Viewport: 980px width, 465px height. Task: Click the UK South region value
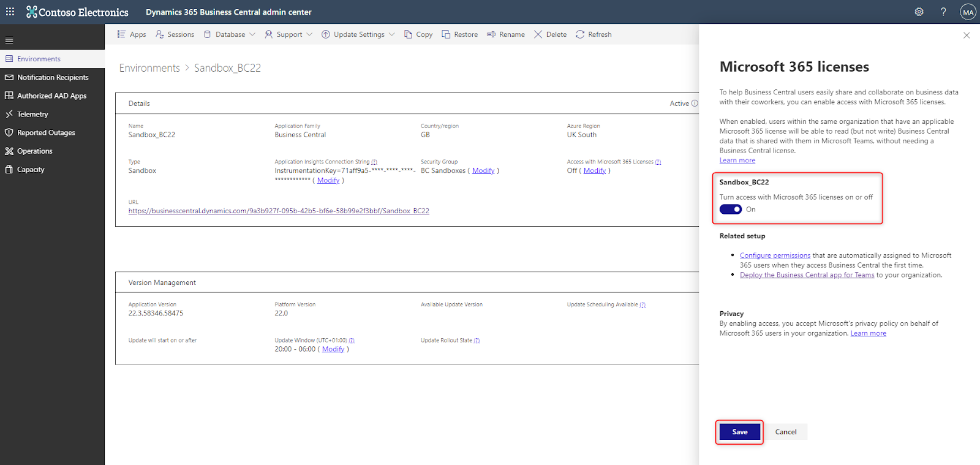pyautogui.click(x=581, y=135)
